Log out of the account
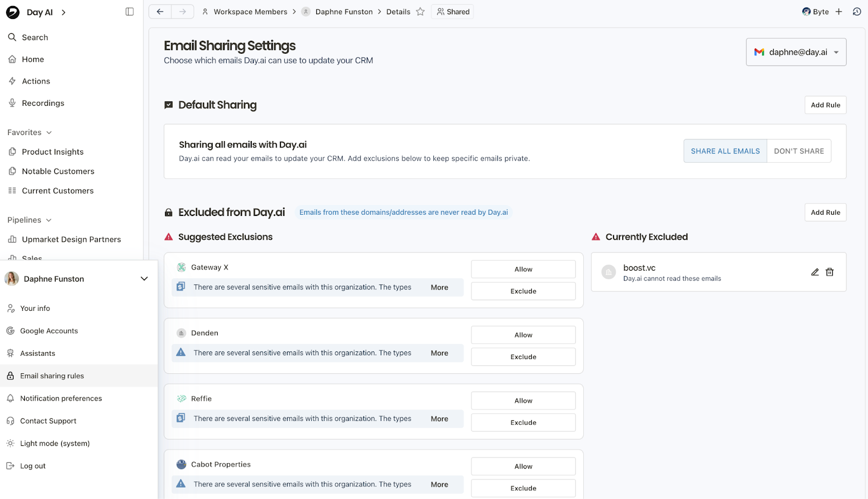The width and height of the screenshot is (868, 499). click(x=79, y=466)
